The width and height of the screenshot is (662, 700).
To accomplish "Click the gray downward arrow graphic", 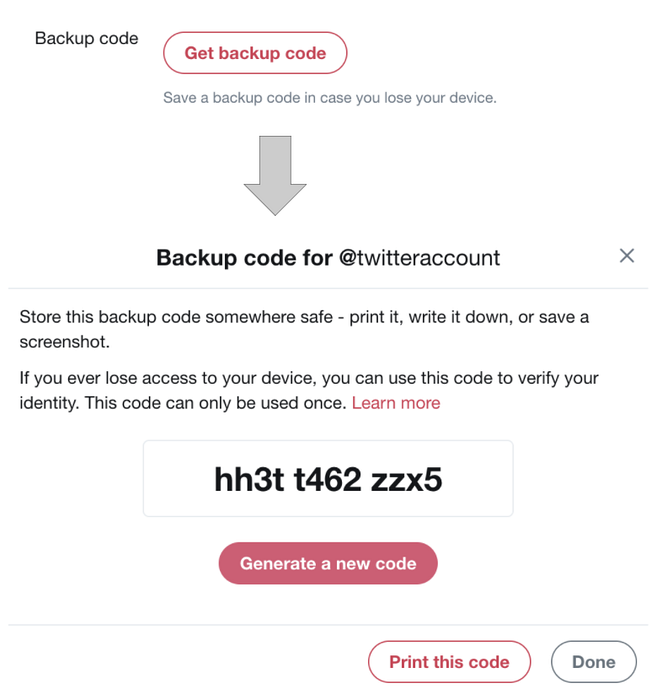I will (x=275, y=175).
